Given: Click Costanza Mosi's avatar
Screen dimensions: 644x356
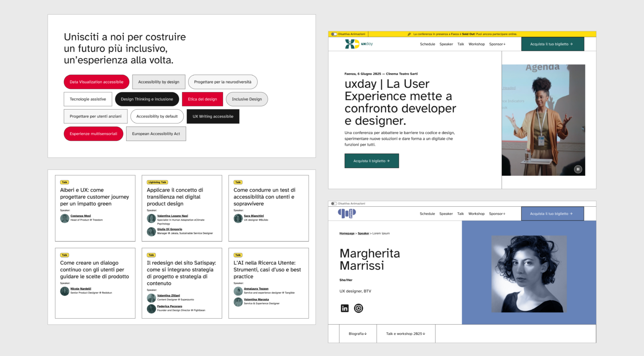Looking at the screenshot, I should click(x=64, y=218).
